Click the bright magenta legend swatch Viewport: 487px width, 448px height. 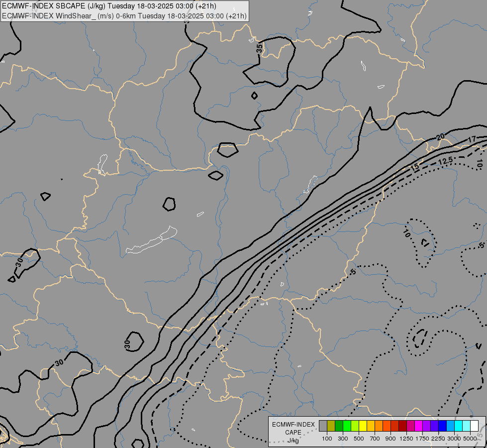point(418,426)
